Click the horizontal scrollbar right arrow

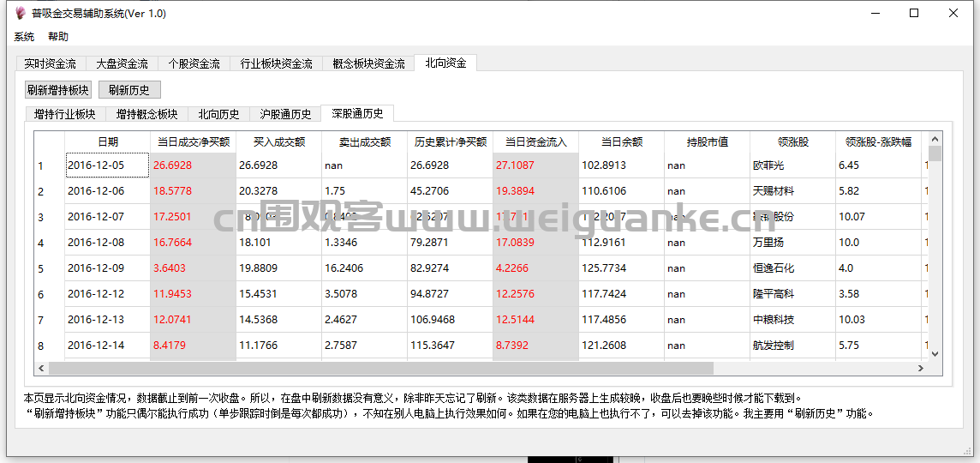click(921, 369)
